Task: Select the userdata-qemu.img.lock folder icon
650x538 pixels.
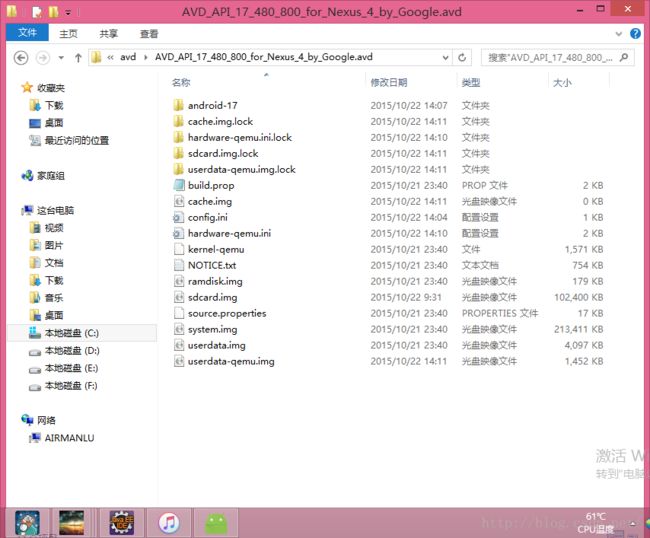Action: (179, 169)
